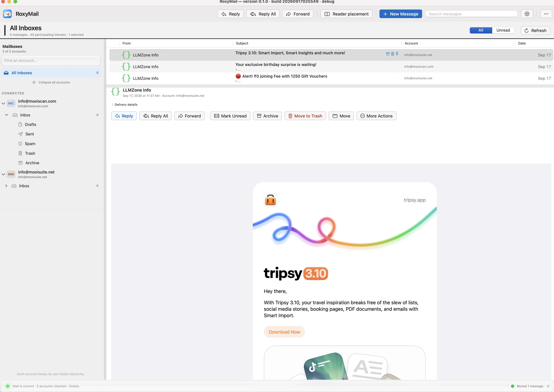Click the moxiscan.com Inbox tray icon
The height and width of the screenshot is (392, 554).
point(15,115)
